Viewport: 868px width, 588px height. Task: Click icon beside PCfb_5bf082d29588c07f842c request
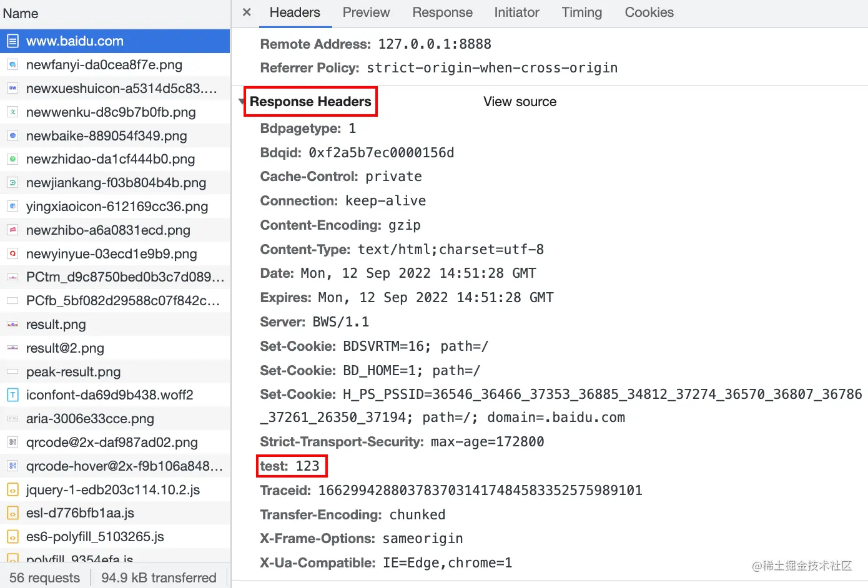(12, 301)
